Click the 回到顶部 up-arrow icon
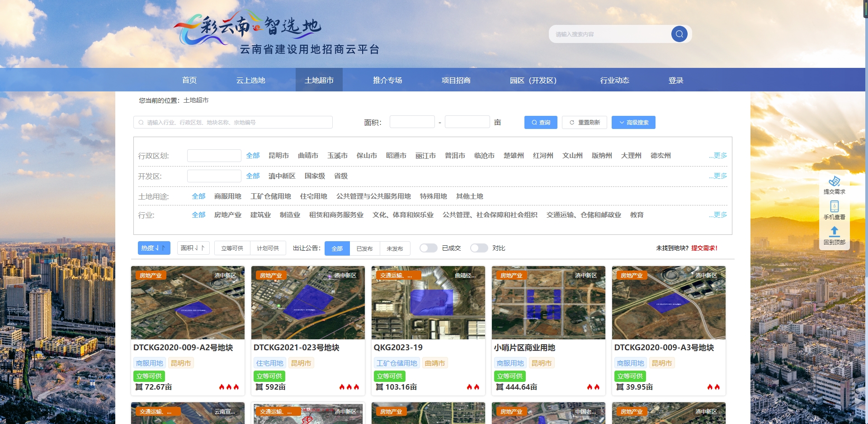The image size is (868, 424). [835, 232]
